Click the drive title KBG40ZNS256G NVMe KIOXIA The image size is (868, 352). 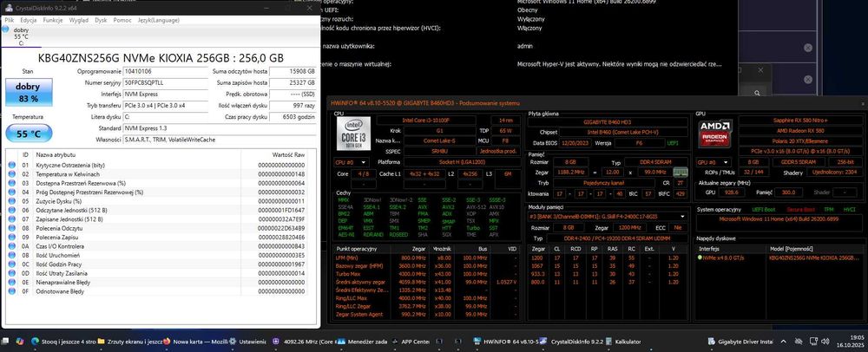pyautogui.click(x=161, y=57)
